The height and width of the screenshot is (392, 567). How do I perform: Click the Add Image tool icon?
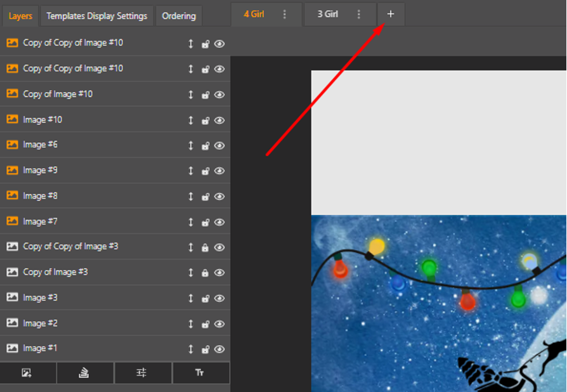click(27, 373)
